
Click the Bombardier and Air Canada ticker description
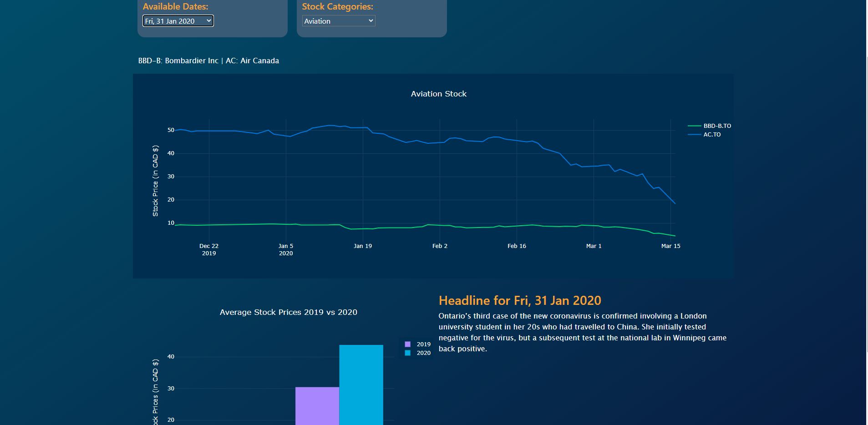(208, 61)
